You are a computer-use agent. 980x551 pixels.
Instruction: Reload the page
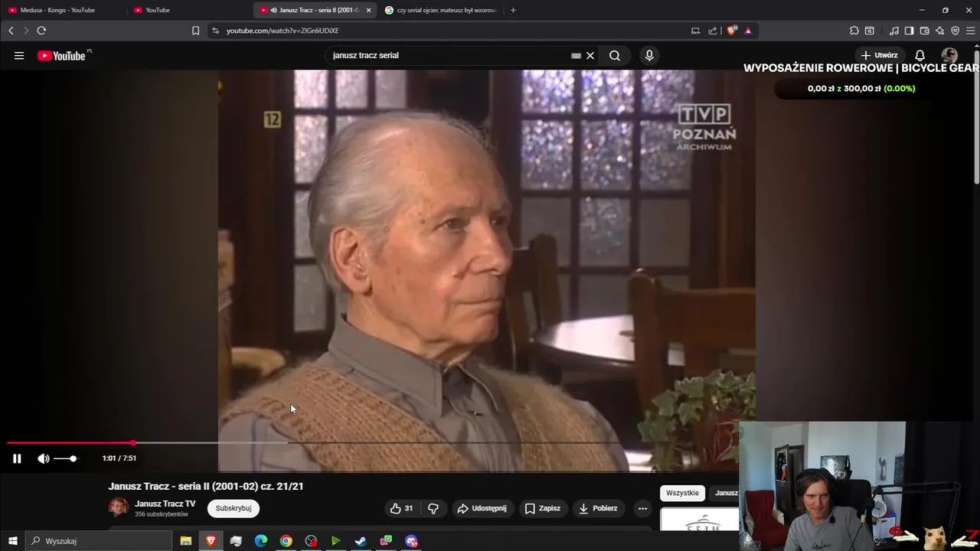[x=41, y=31]
